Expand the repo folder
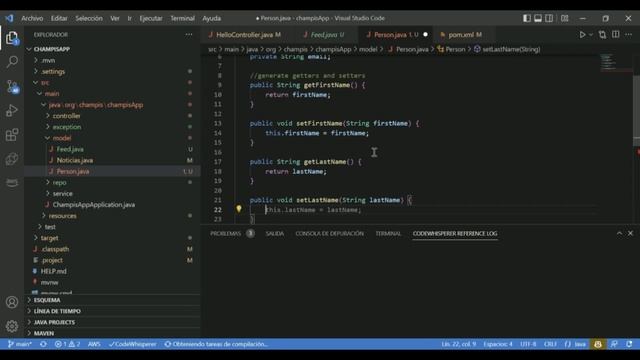 (x=112, y=182)
